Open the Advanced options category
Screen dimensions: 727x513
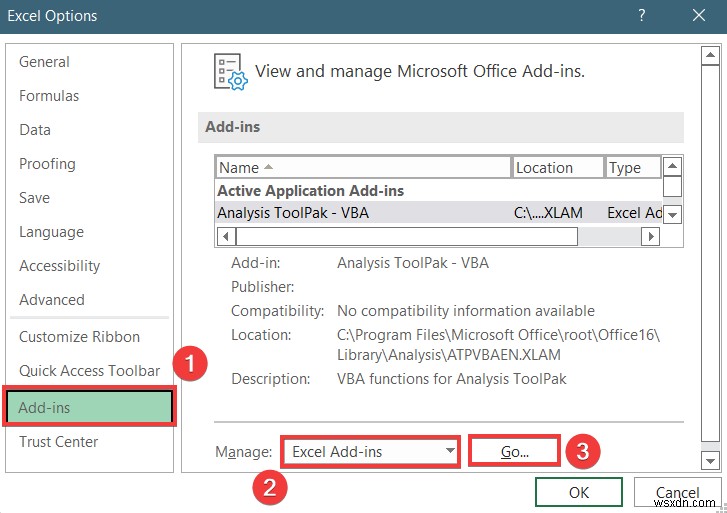(x=51, y=300)
